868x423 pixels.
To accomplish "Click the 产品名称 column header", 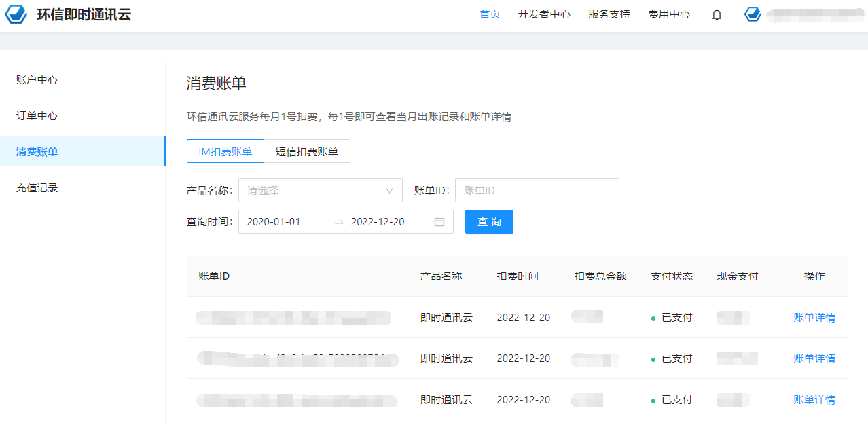I will [441, 276].
